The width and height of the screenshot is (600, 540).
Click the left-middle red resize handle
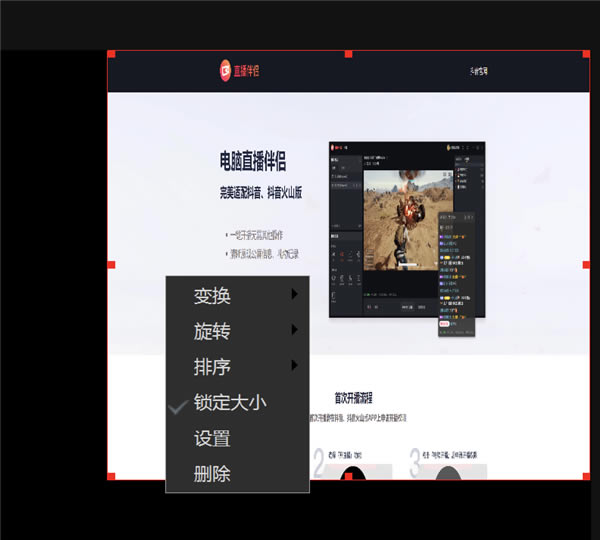pyautogui.click(x=110, y=265)
